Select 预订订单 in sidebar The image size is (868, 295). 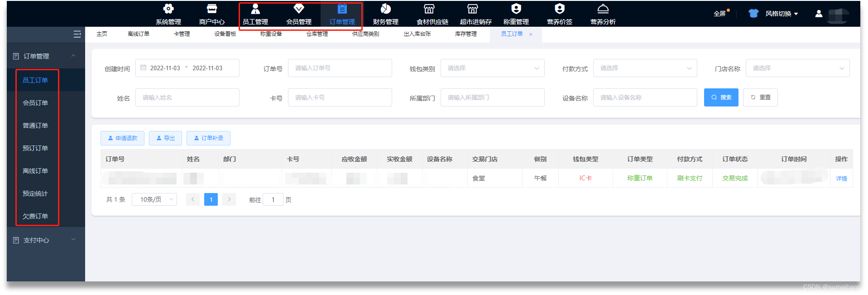[x=35, y=148]
